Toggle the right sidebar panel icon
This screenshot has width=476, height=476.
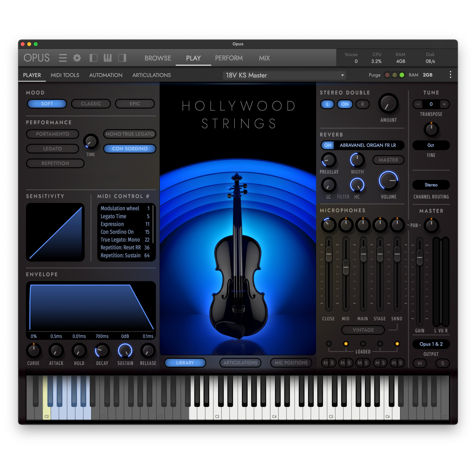122,58
